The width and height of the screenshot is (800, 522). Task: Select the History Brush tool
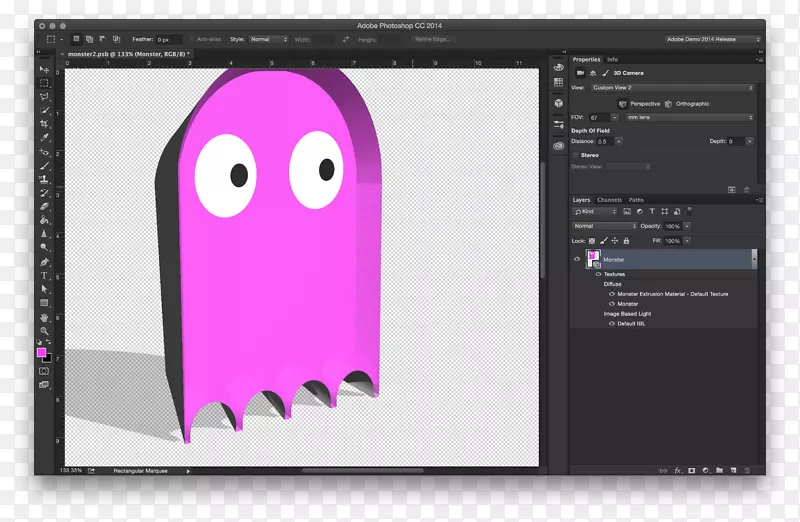44,193
